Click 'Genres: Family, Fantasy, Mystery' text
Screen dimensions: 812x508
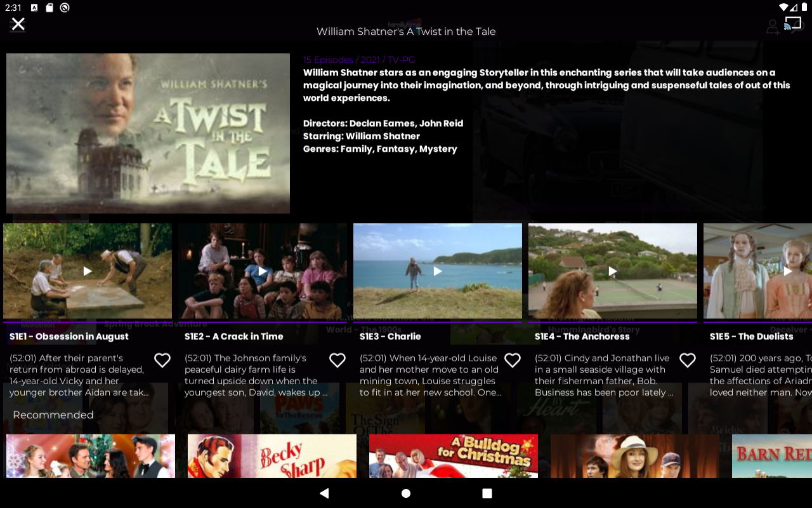pos(380,149)
